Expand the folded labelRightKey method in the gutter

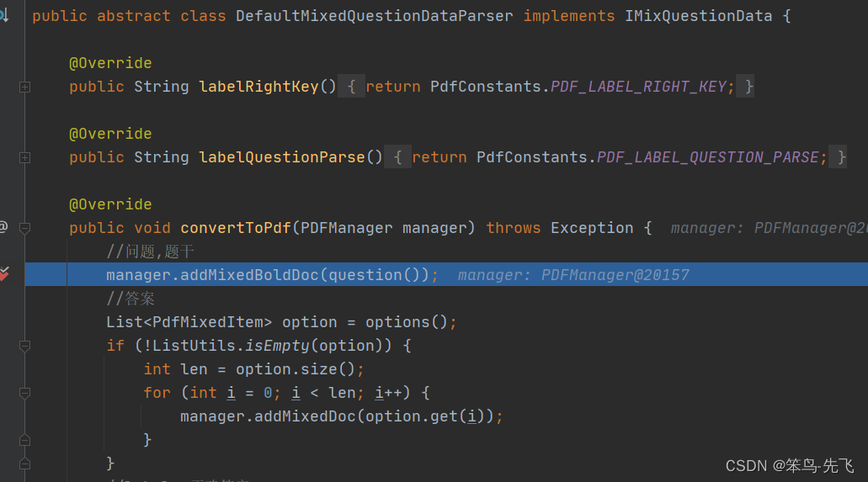click(x=25, y=87)
